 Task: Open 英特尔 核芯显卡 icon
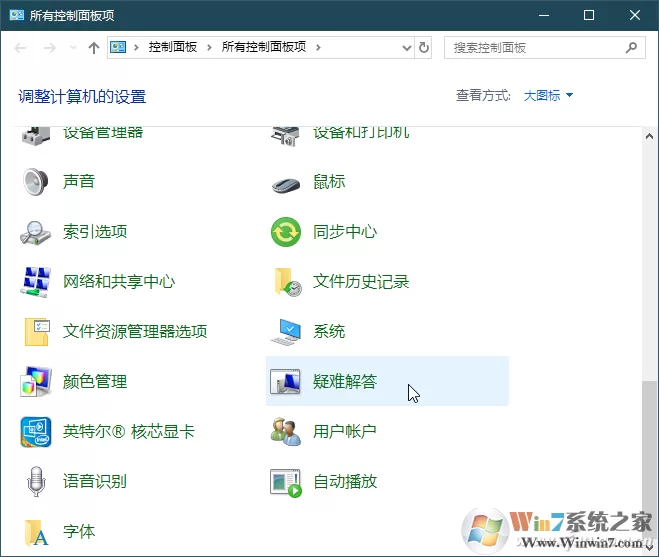pos(36,432)
